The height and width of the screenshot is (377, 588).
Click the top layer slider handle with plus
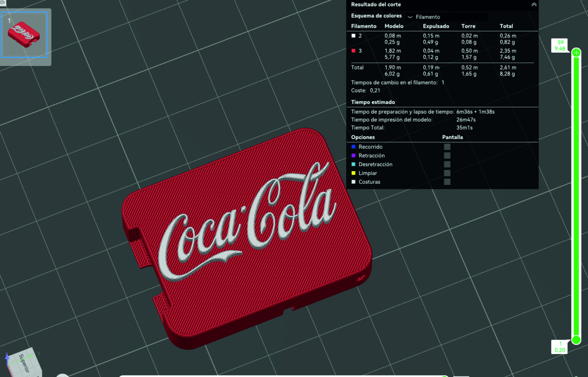pos(576,53)
